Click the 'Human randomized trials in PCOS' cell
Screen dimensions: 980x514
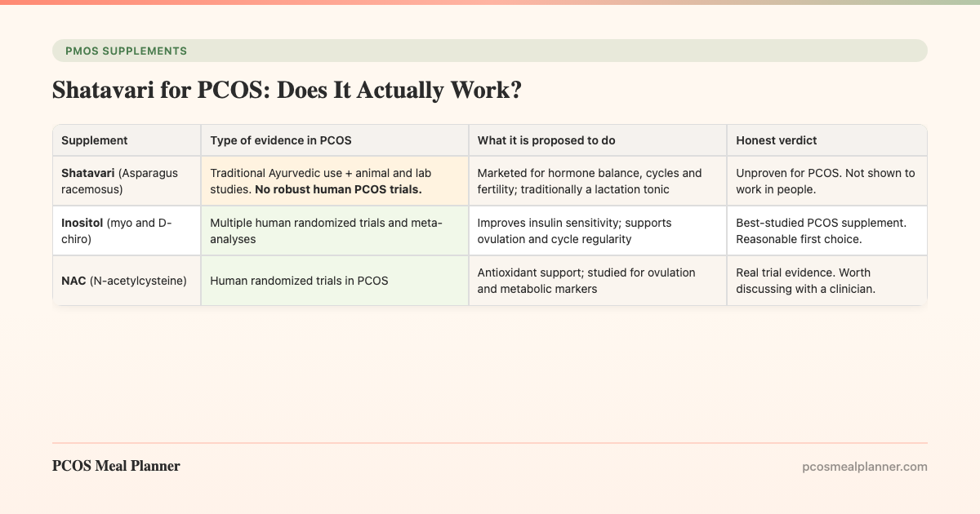tap(335, 281)
